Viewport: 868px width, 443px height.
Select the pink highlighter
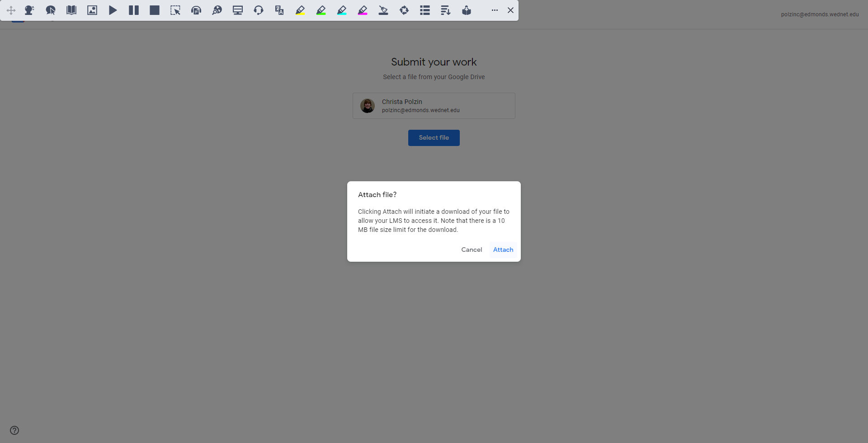[363, 10]
